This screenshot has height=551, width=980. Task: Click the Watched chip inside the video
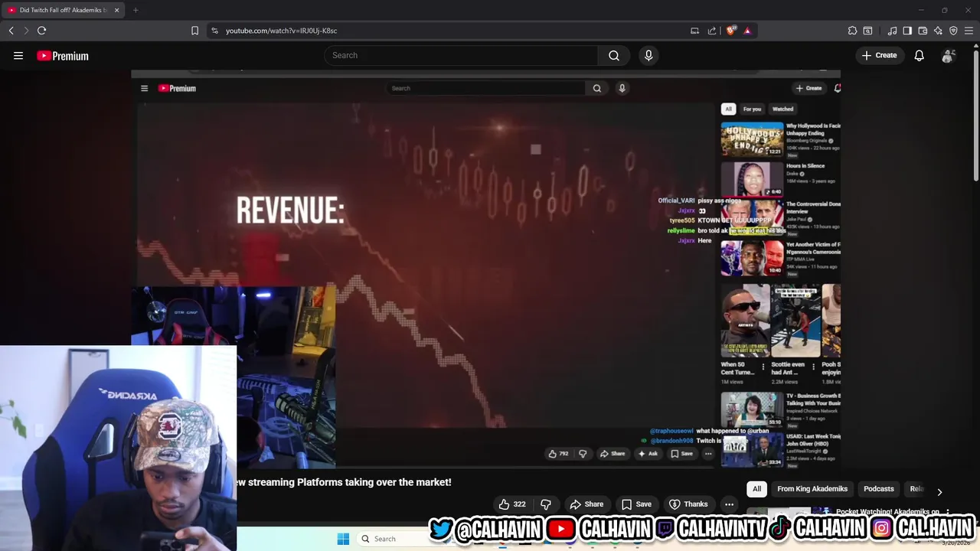coord(782,109)
